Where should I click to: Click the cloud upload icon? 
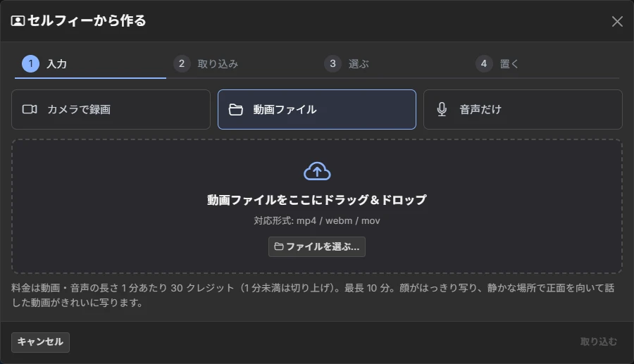(317, 171)
